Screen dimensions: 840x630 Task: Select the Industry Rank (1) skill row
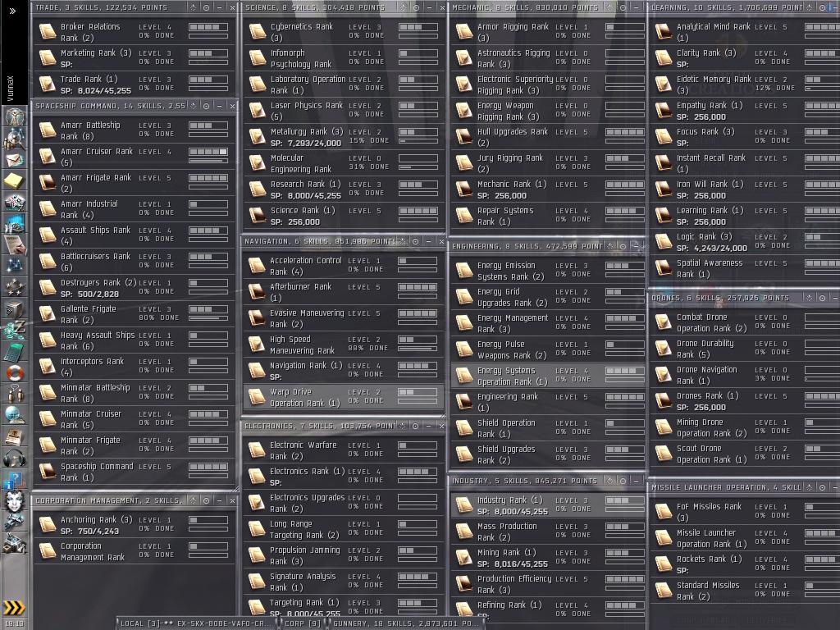[548, 505]
